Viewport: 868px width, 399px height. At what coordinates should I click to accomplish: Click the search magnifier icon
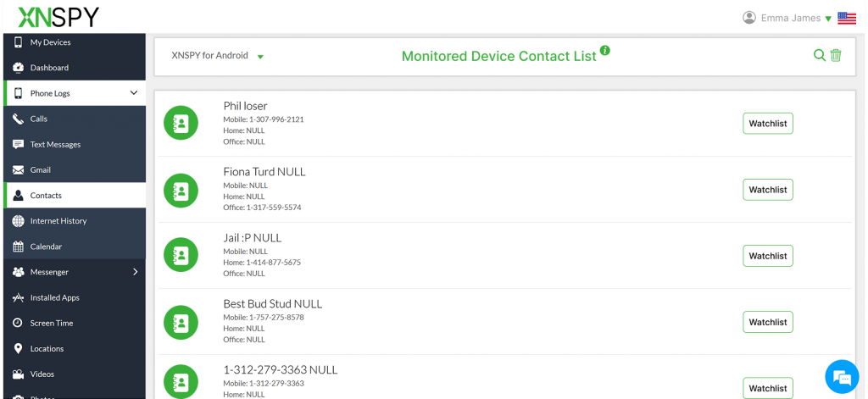[820, 55]
